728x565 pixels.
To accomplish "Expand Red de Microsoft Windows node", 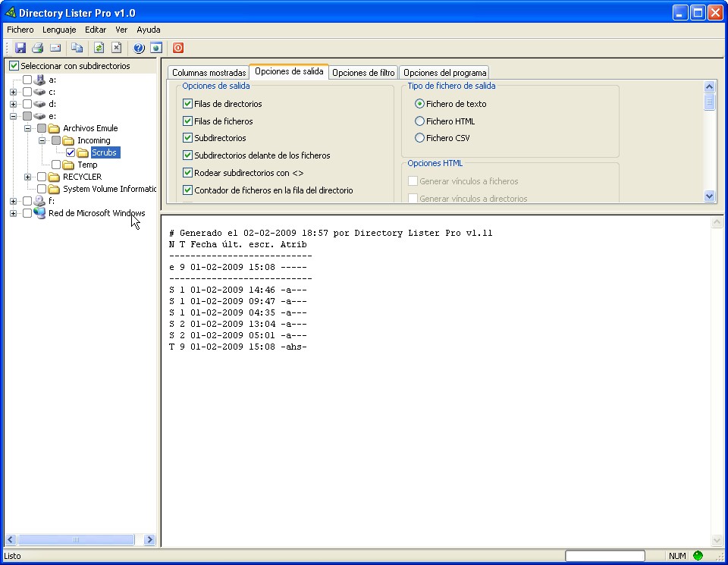I will click(13, 213).
